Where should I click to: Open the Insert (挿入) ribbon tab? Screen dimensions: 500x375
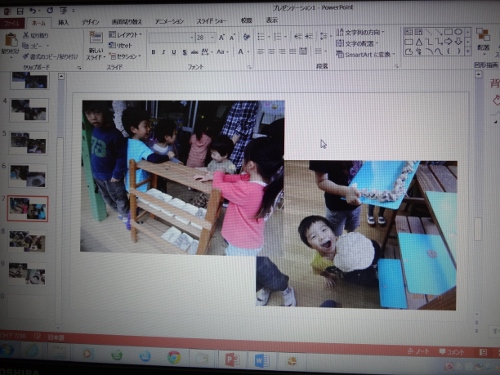pyautogui.click(x=63, y=22)
